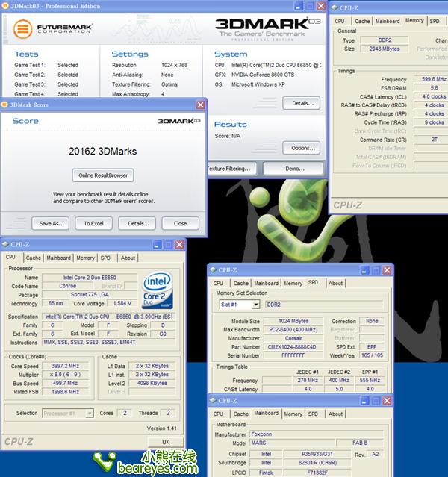Click Save As button in Score dialog
Viewport: 448px width, 477px height.
50,224
